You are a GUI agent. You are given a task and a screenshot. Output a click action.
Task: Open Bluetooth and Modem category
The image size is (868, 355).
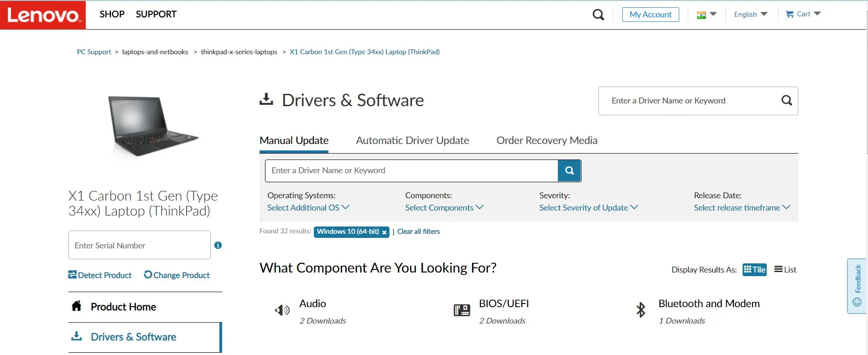(709, 304)
